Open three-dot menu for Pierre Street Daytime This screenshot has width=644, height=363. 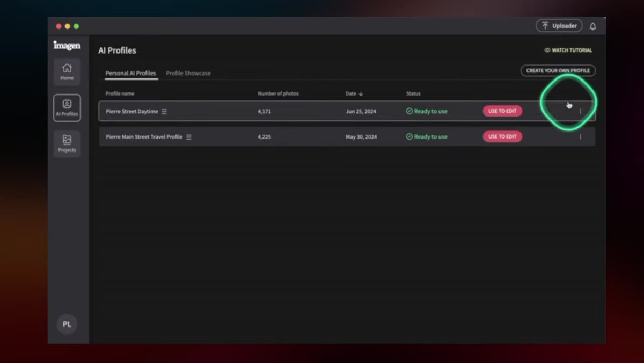[x=580, y=111]
